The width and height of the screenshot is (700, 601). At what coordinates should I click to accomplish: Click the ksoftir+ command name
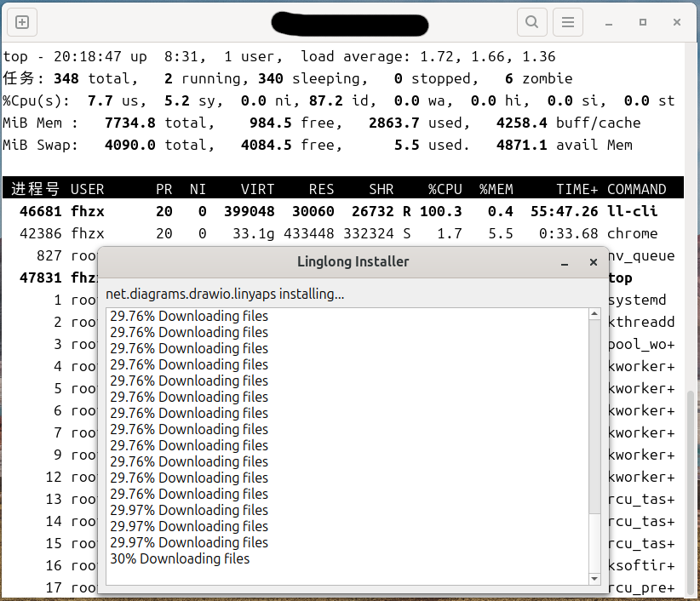click(x=641, y=565)
